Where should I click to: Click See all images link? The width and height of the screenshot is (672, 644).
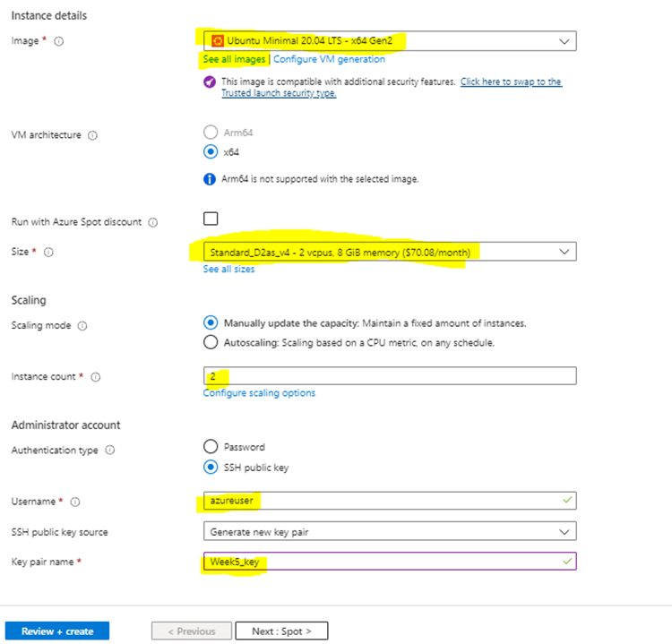tap(234, 59)
